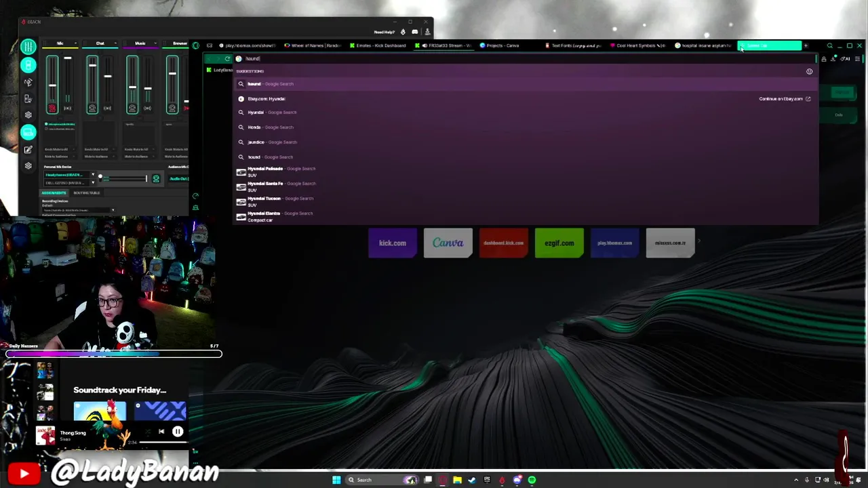This screenshot has width=868, height=488.
Task: Open the mixer view icon in BEACN sidebar
Action: [28, 46]
